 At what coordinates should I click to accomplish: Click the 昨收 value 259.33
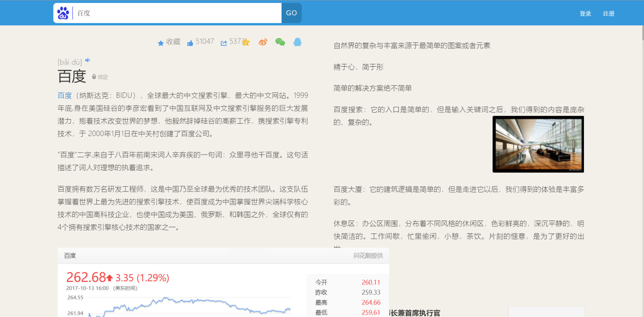click(371, 292)
